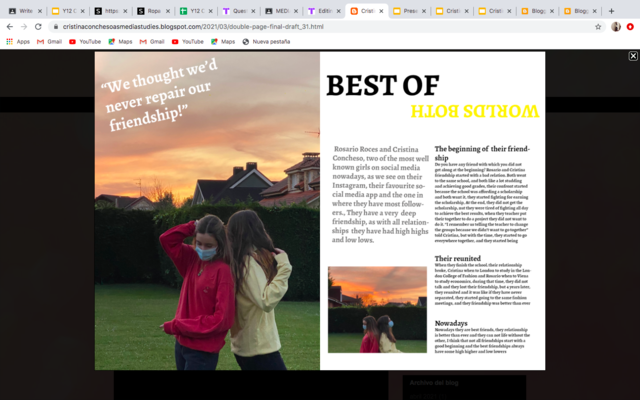
Task: Close the Editin tab
Action: [338, 11]
